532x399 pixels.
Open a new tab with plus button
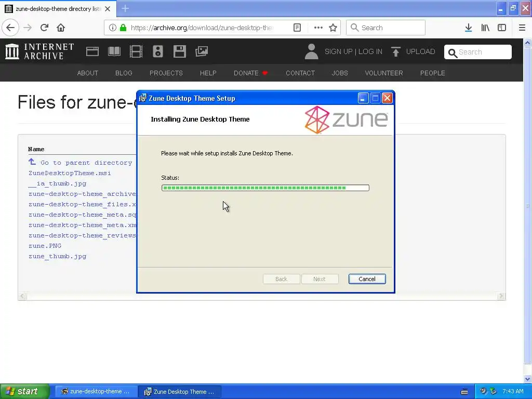point(125,8)
